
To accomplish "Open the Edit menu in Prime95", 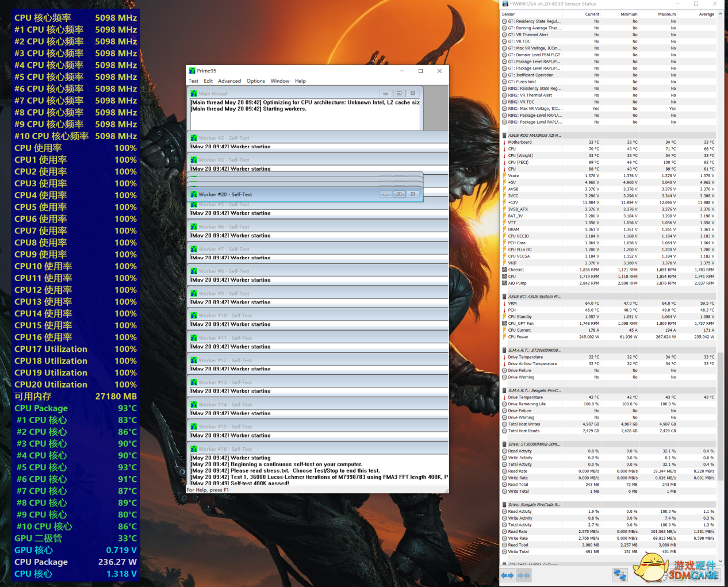I will pyautogui.click(x=208, y=81).
